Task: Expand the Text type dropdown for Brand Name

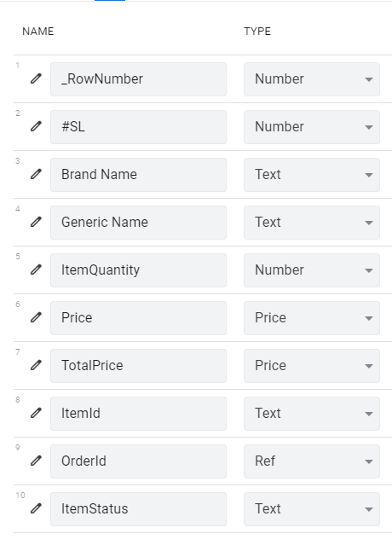Action: pyautogui.click(x=312, y=175)
